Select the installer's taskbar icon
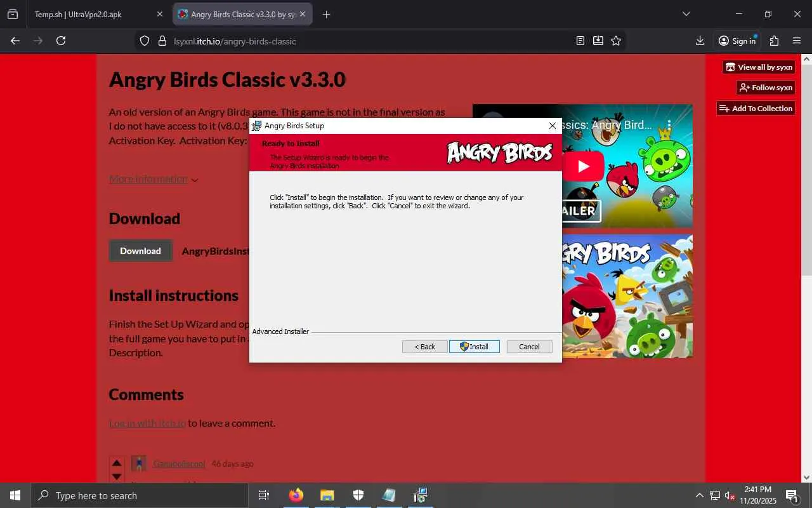The height and width of the screenshot is (508, 812). (420, 495)
